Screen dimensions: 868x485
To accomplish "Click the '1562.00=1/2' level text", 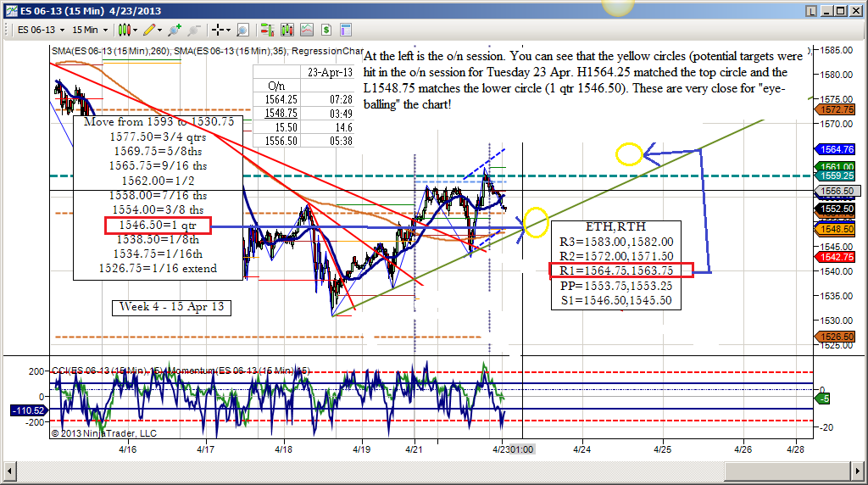I will coord(158,181).
